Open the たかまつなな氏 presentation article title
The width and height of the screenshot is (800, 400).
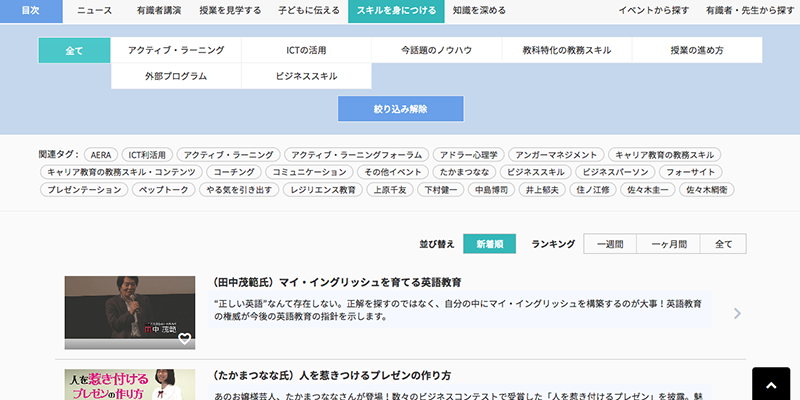click(x=332, y=376)
